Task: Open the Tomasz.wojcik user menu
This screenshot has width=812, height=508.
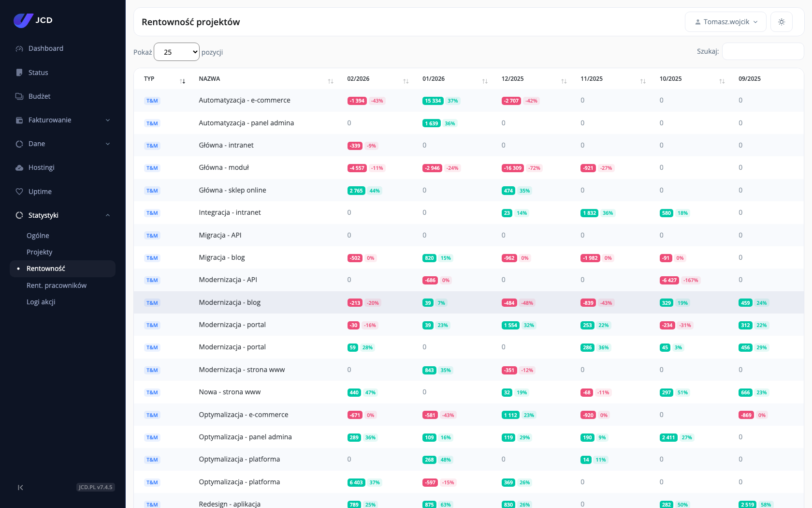Action: point(725,22)
